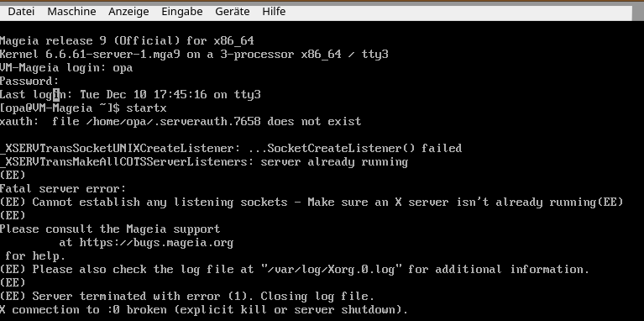
Task: Open the Hilfe menu
Action: pos(274,12)
